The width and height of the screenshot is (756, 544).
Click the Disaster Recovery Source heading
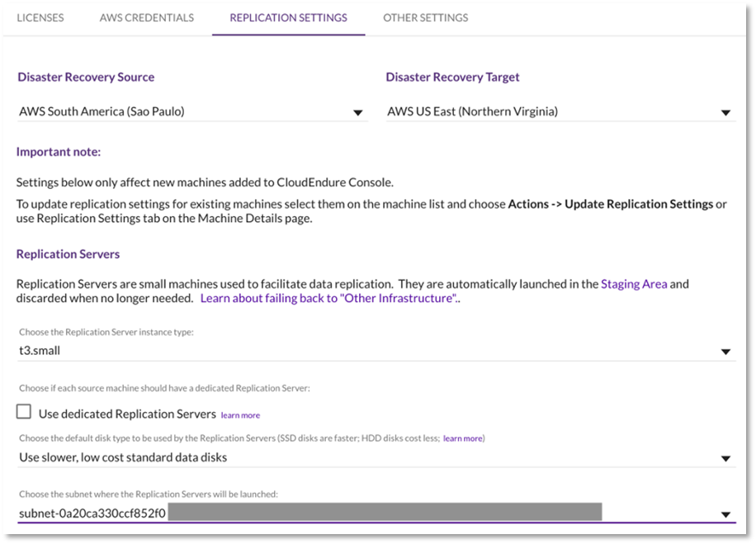pyautogui.click(x=86, y=77)
